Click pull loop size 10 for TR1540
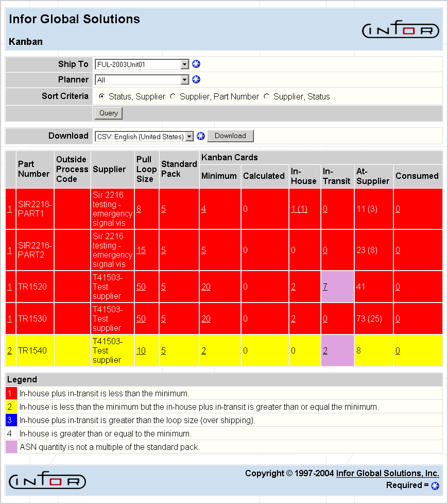Image resolution: width=448 pixels, height=504 pixels. (141, 350)
